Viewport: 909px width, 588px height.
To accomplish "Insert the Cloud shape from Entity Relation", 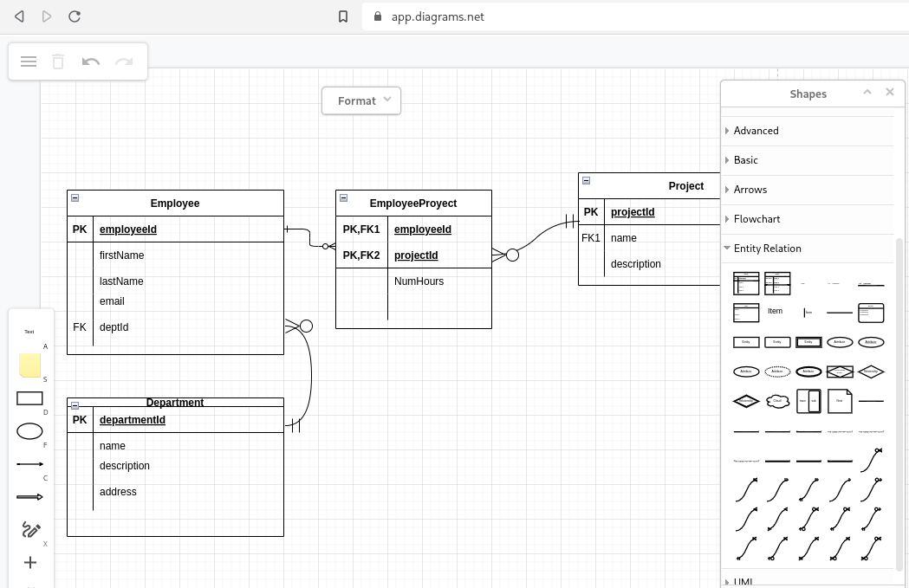I will (x=778, y=401).
